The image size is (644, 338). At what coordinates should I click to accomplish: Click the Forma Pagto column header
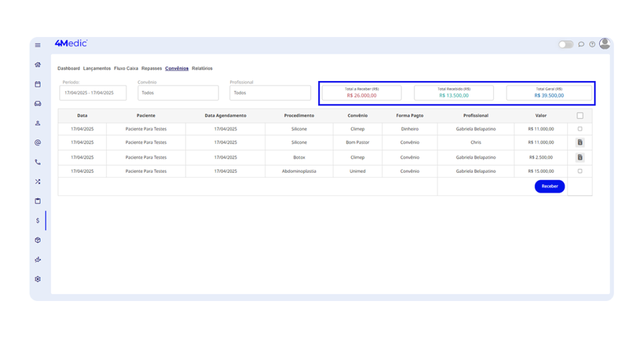tap(409, 116)
